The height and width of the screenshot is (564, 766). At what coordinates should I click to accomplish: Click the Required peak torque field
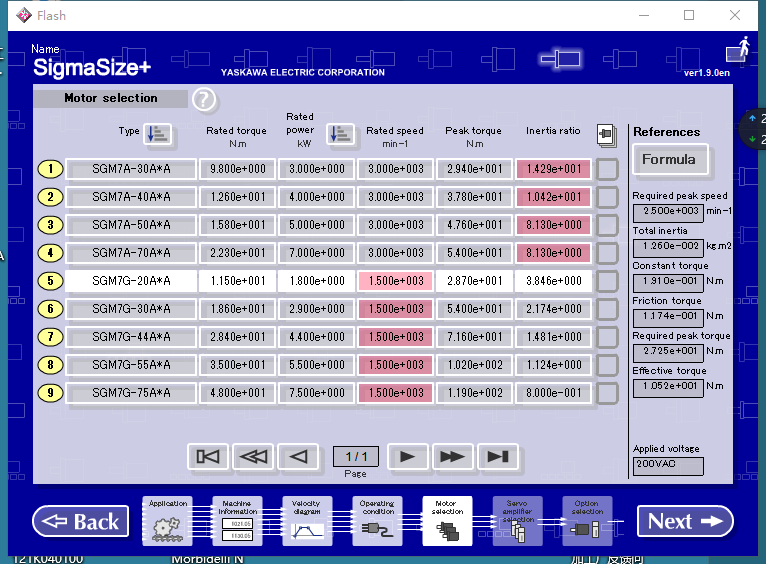click(x=668, y=353)
